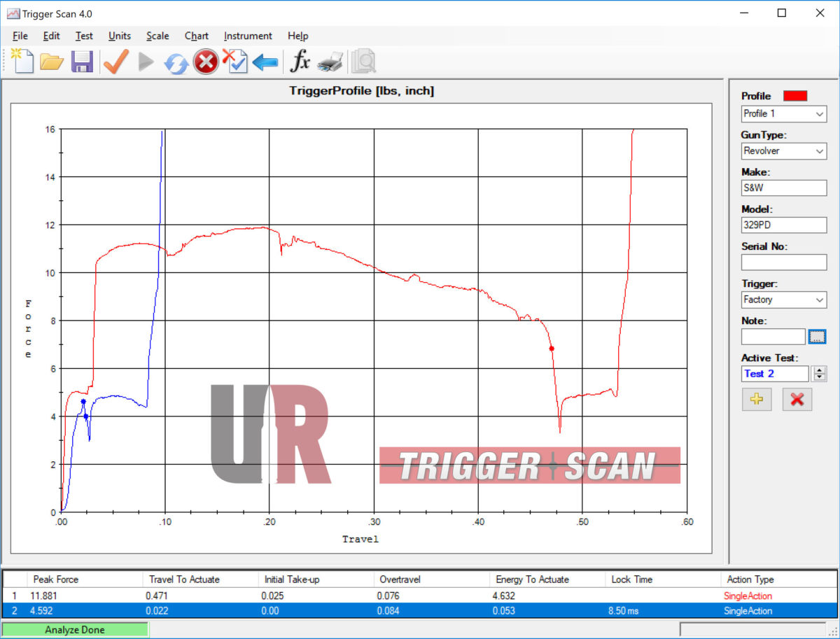Open the Chart menu
This screenshot has height=639, width=840.
pos(196,36)
